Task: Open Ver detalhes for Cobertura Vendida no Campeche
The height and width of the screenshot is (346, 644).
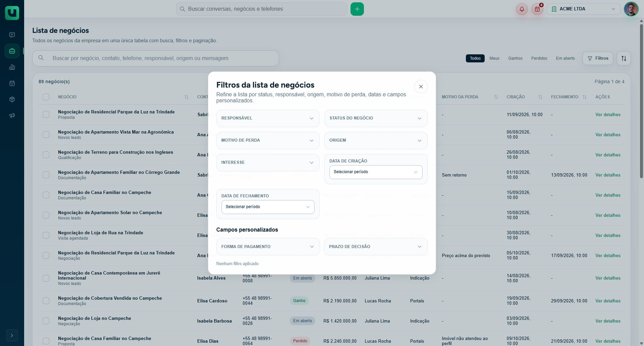Action: (608, 301)
